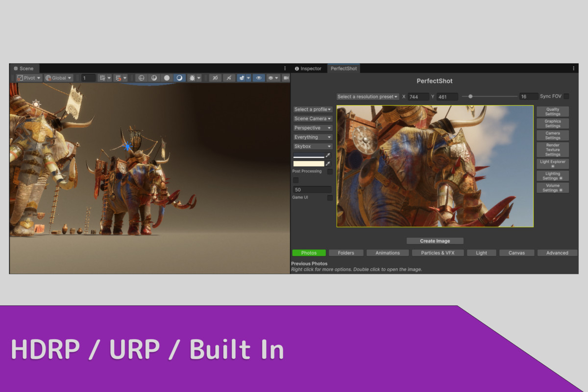Enable the Post Processing checkbox
The image size is (588, 392).
point(329,171)
